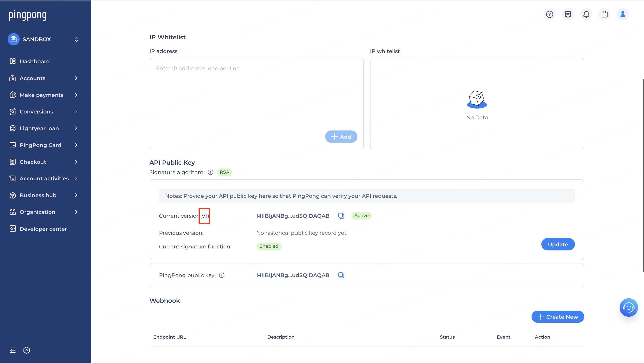
Task: Click Create New webhook button
Action: point(558,317)
